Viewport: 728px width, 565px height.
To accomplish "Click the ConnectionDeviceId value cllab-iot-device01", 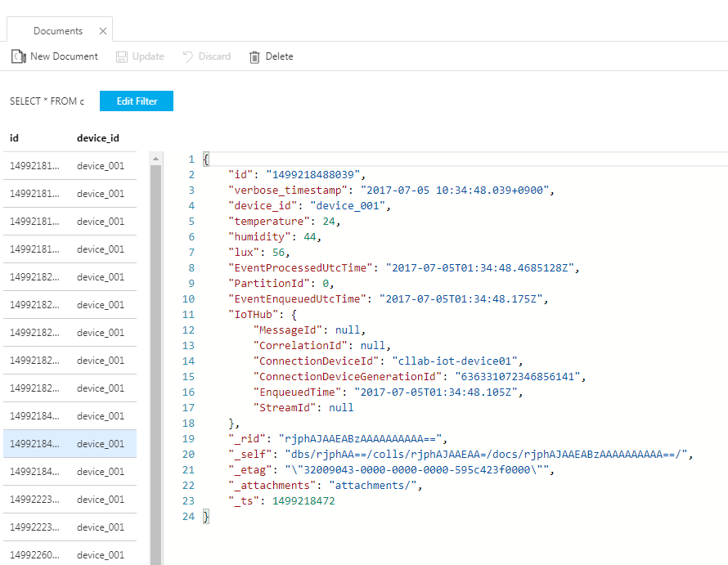I will coord(456,361).
